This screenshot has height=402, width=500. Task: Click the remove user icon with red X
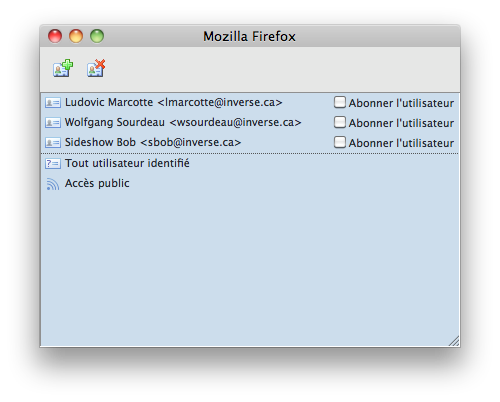[96, 68]
